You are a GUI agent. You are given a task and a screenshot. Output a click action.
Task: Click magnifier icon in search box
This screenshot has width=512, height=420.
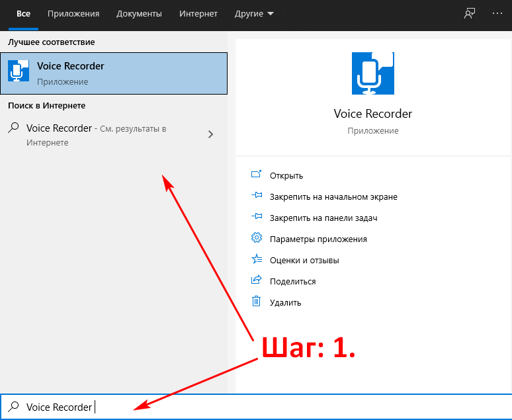point(13,407)
